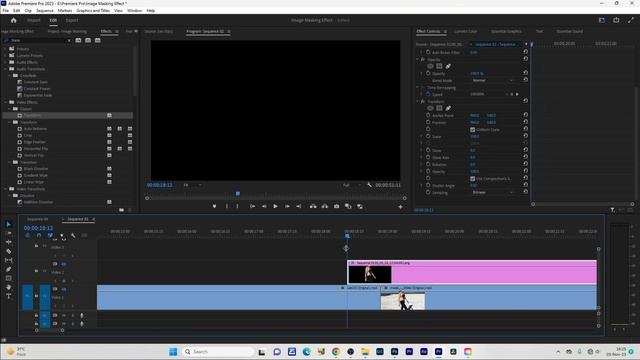The image size is (640, 360).
Task: Select the Selection tool in tools panel
Action: [x=9, y=224]
